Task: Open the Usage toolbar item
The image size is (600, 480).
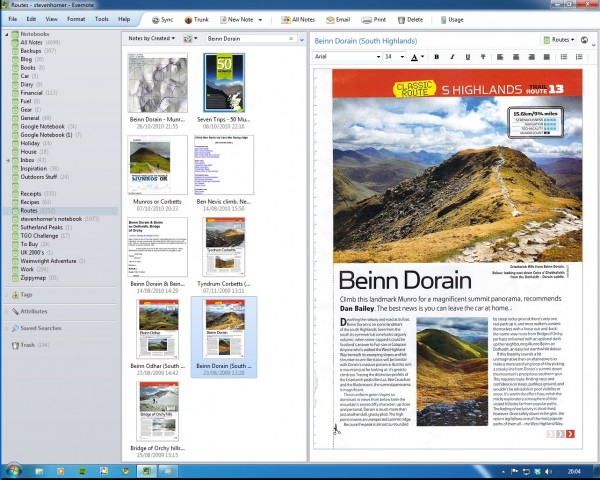Action: [x=452, y=20]
